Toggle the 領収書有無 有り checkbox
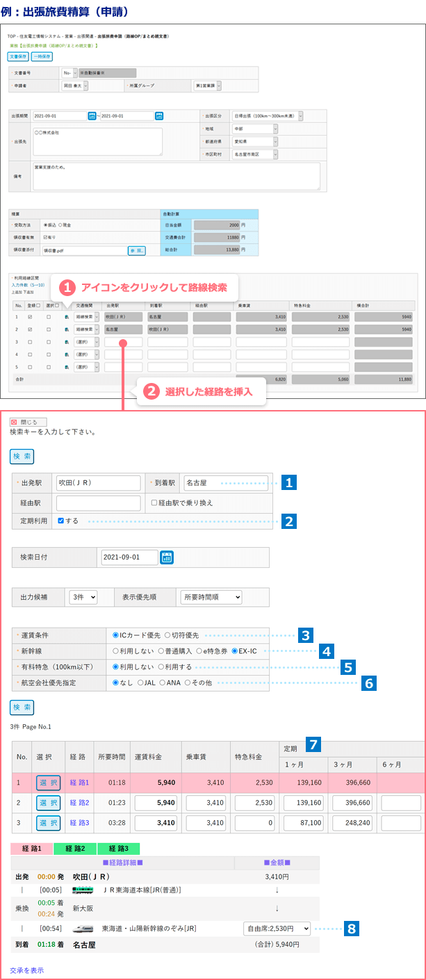 tap(46, 238)
